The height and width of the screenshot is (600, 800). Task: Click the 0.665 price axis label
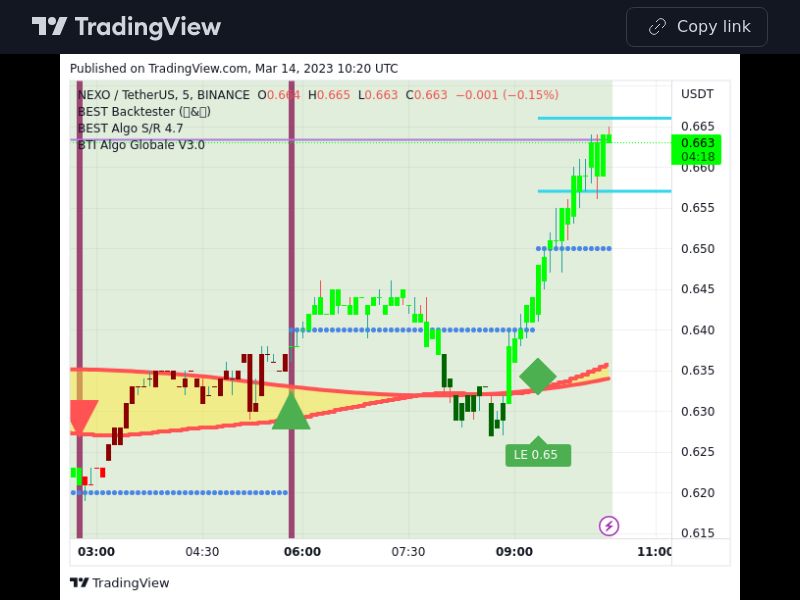pyautogui.click(x=697, y=126)
